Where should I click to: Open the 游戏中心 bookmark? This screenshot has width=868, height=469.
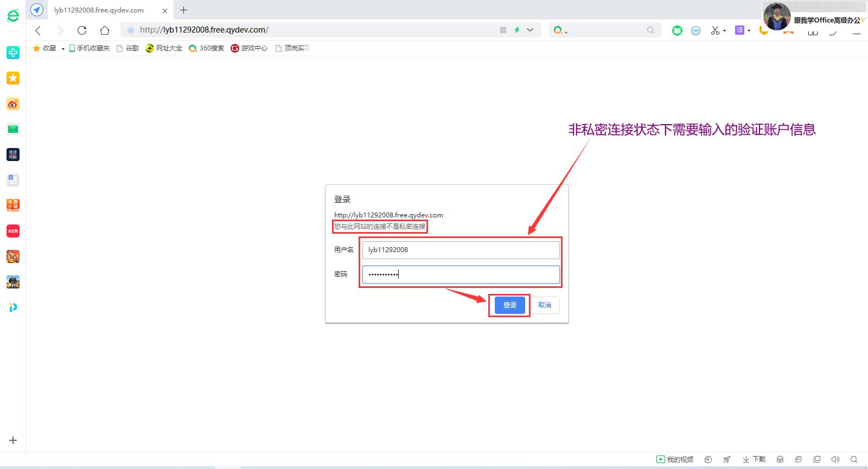point(249,48)
